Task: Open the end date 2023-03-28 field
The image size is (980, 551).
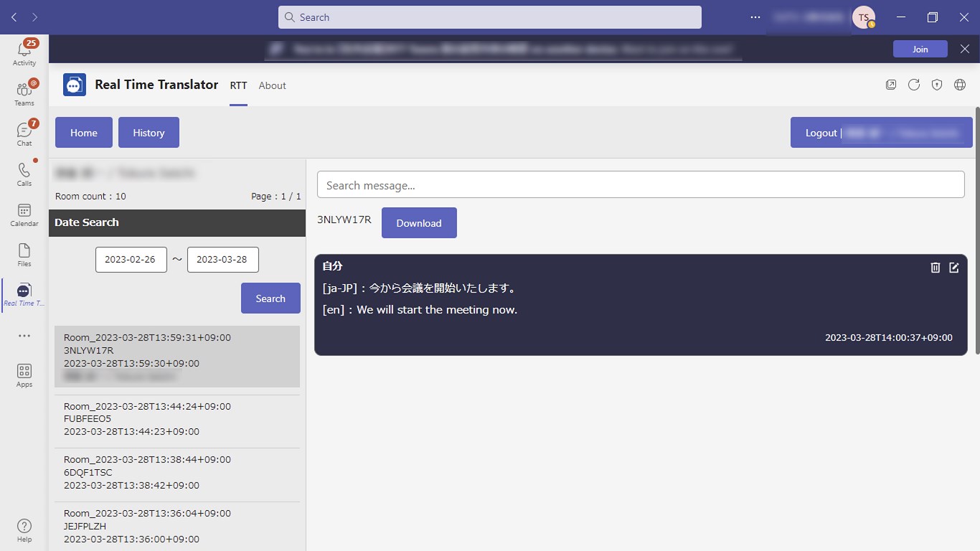Action: tap(222, 260)
